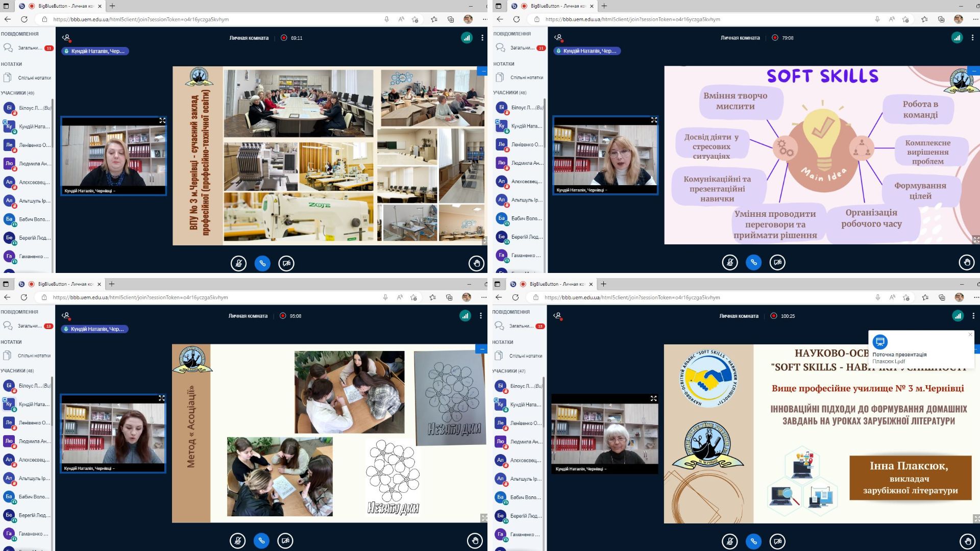
Task: Reload page in browser showing 100:25 session
Action: click(x=516, y=297)
